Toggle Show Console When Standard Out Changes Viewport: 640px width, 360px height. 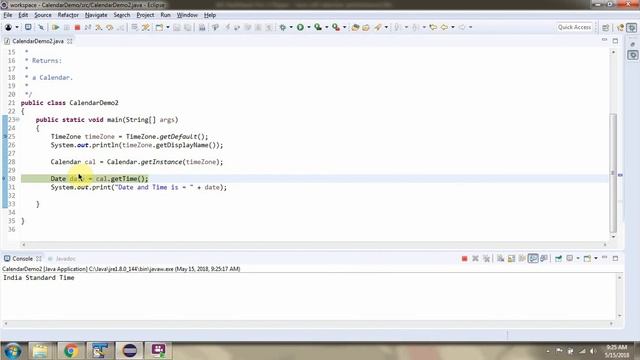point(533,258)
